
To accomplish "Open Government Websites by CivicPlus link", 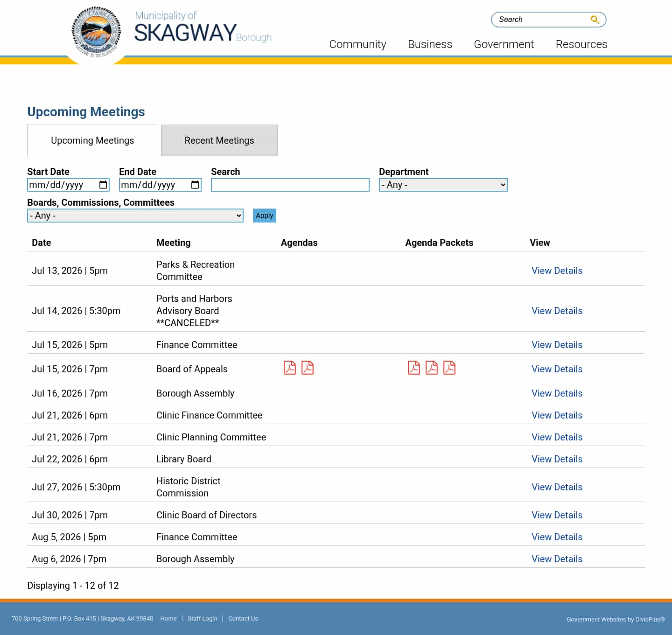I will [x=616, y=620].
